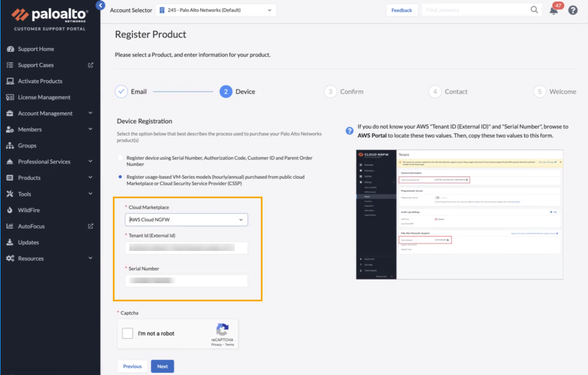Click the Groups hierarchy icon

pyautogui.click(x=10, y=146)
